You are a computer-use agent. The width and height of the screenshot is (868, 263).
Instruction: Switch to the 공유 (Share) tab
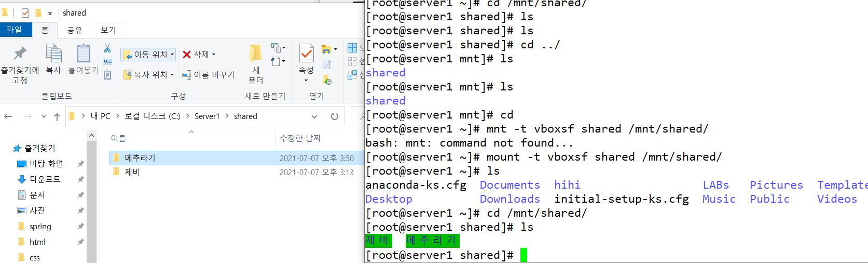tap(75, 30)
